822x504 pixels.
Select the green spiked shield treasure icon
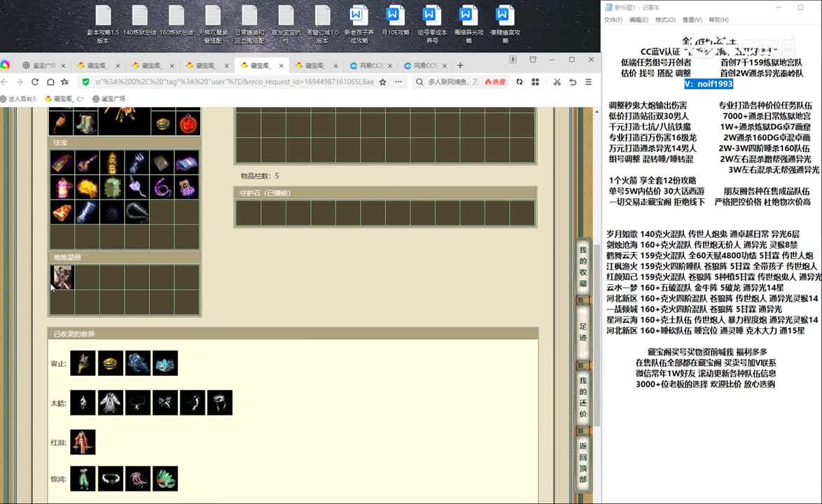point(112,187)
